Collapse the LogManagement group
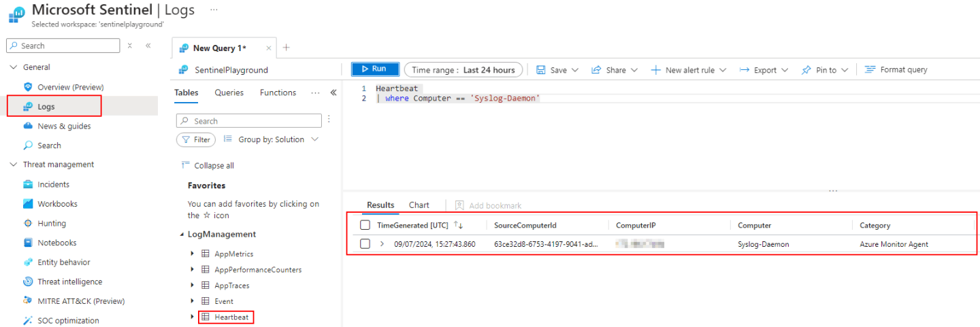Viewport: 980px width, 327px height. pos(182,235)
